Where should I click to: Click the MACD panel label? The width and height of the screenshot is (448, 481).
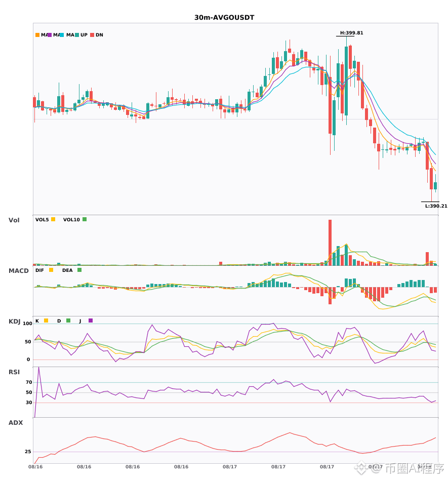pos(18,270)
